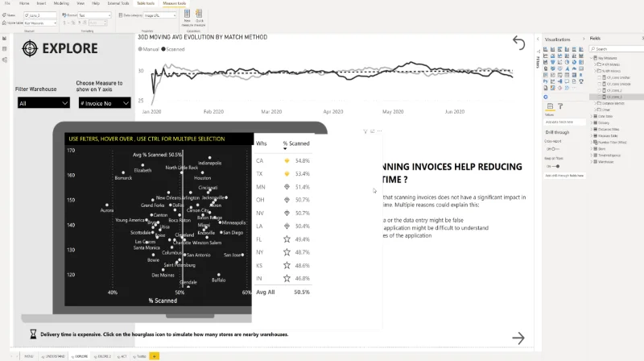Open the External Tools ribbon tab
Viewport: 644px width, 361px height.
pyautogui.click(x=118, y=3)
